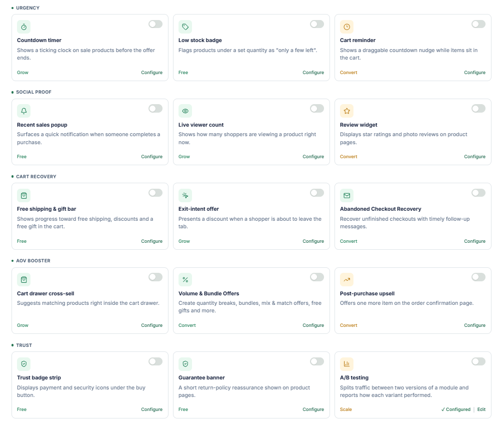Toggle the Cart reminder module on
The image size is (504, 428).
[478, 24]
